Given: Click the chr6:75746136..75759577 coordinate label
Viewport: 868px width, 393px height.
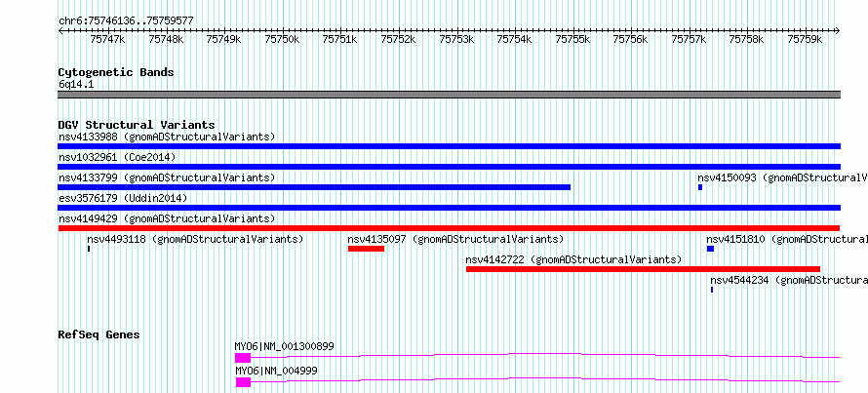Looking at the screenshot, I should point(126,21).
